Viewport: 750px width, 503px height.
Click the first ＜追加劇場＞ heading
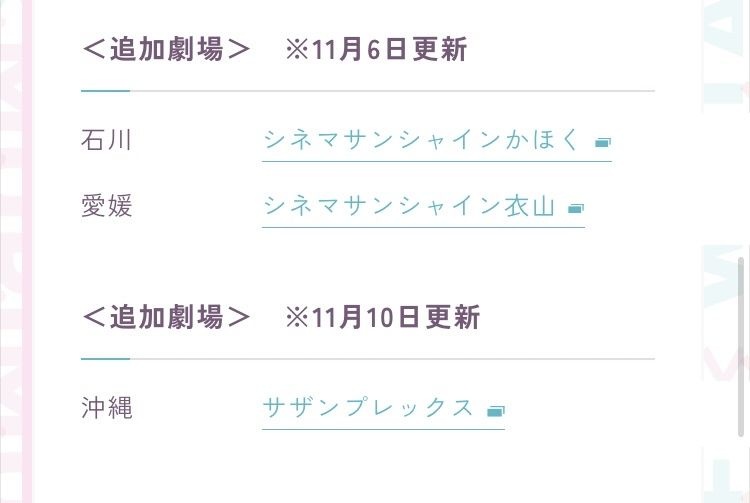click(165, 50)
